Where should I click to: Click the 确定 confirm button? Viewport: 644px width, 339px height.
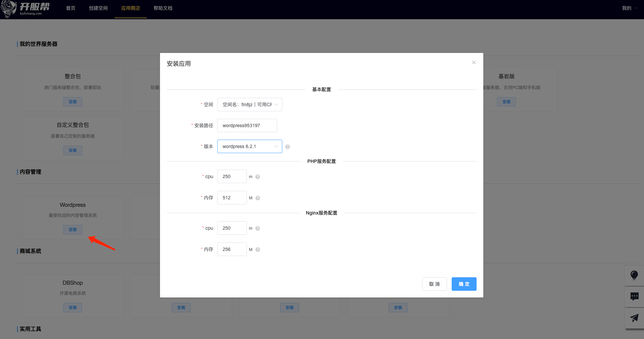464,284
